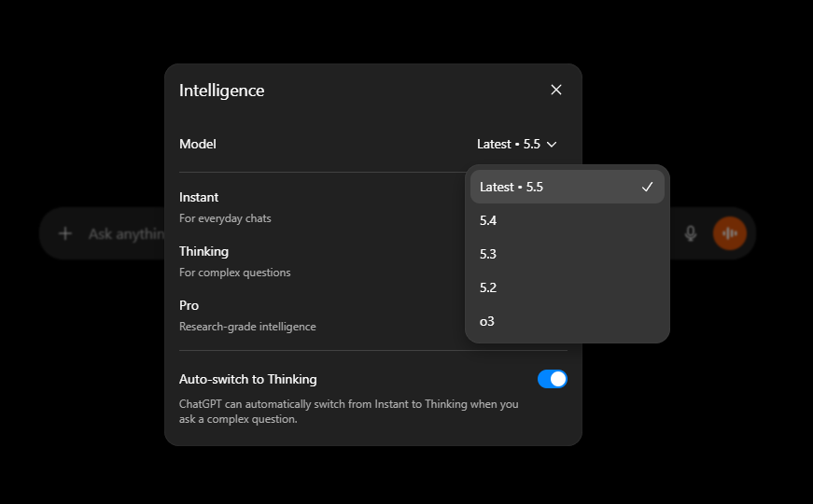The height and width of the screenshot is (504, 813).
Task: Choose model 5.3 from the list
Action: [568, 254]
